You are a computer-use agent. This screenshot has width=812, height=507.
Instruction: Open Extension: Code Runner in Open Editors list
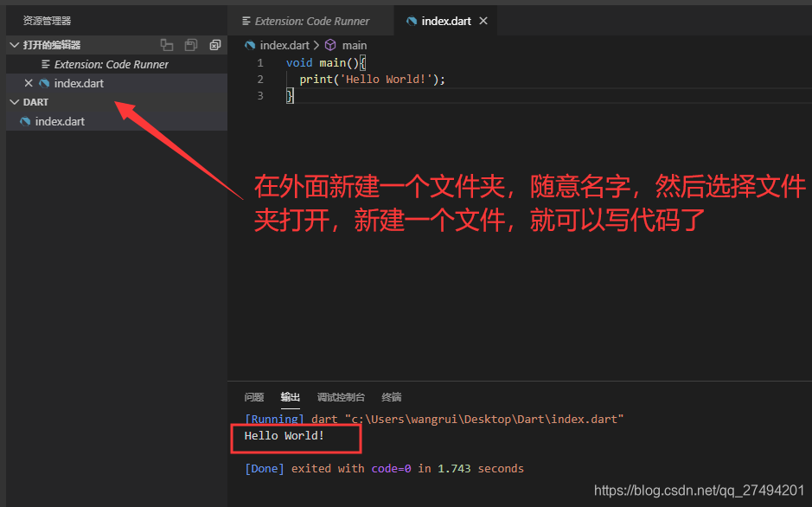pyautogui.click(x=117, y=64)
